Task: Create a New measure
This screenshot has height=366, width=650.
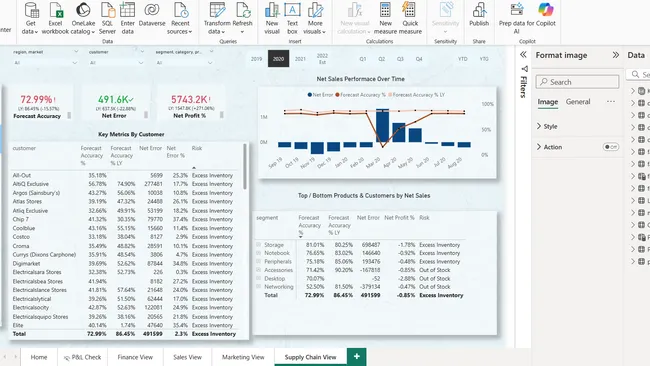Action: point(385,19)
